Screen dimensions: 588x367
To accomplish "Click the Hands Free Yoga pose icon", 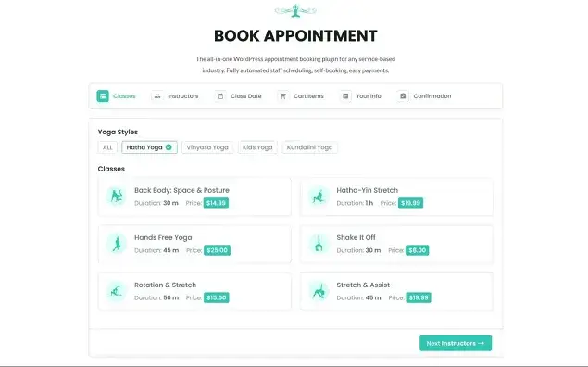I will point(117,244).
